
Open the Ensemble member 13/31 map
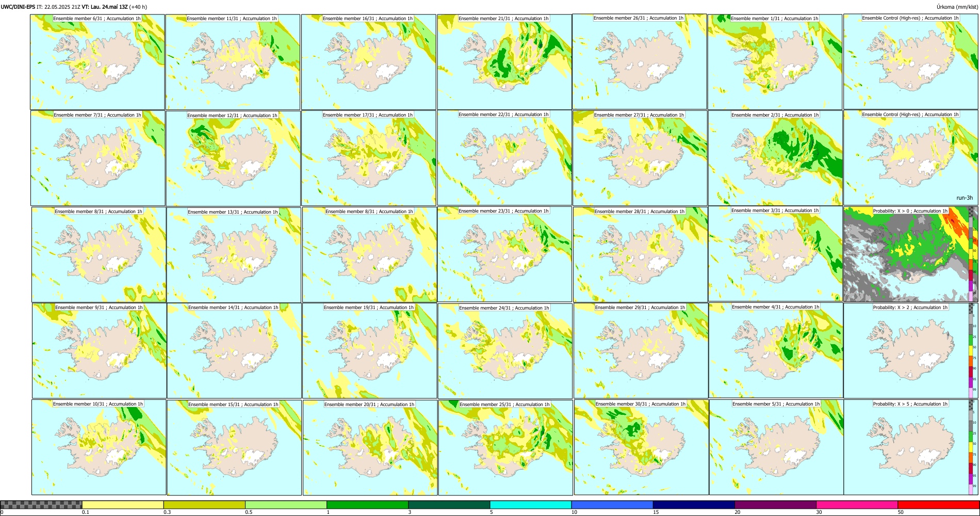pos(234,255)
